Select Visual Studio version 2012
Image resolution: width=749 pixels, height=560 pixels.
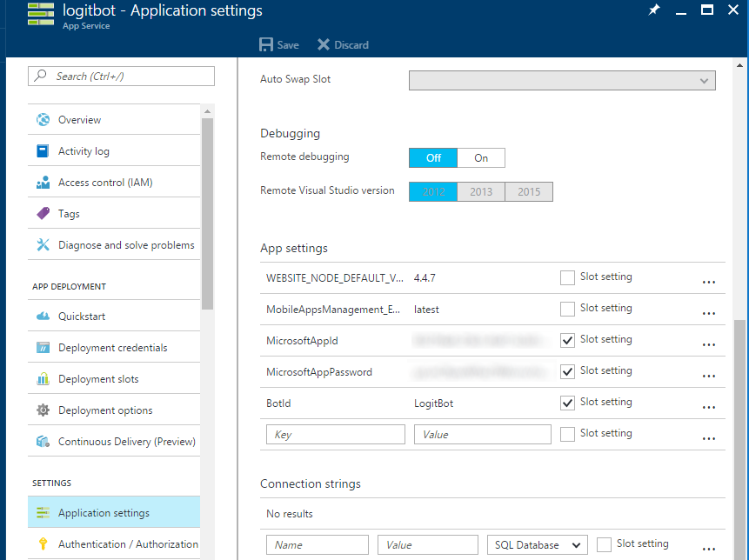[433, 192]
